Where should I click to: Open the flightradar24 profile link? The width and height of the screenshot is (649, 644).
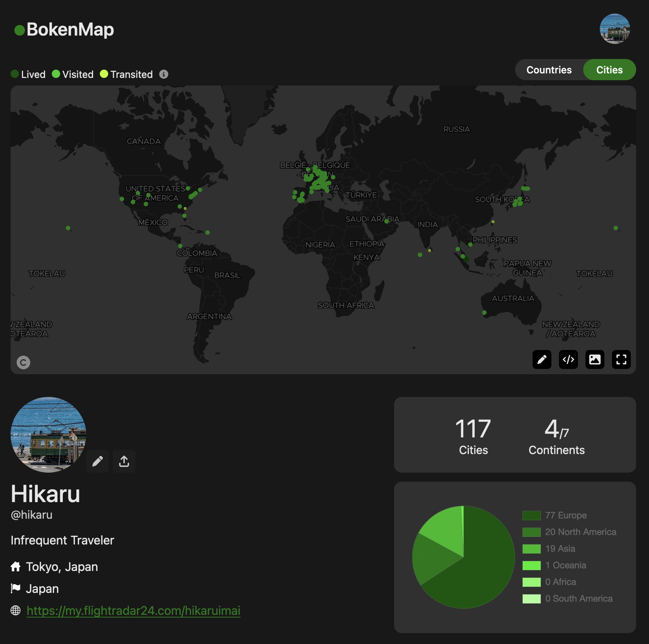click(x=133, y=611)
